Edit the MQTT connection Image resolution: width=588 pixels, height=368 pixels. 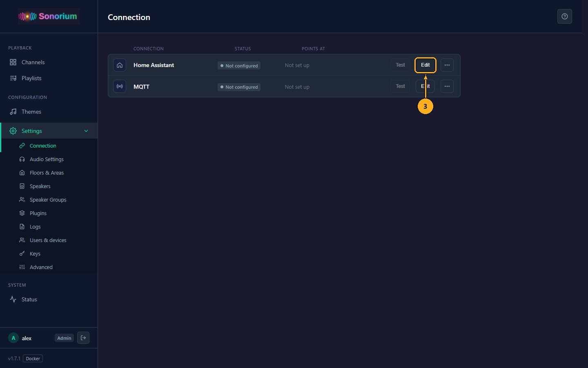click(425, 86)
